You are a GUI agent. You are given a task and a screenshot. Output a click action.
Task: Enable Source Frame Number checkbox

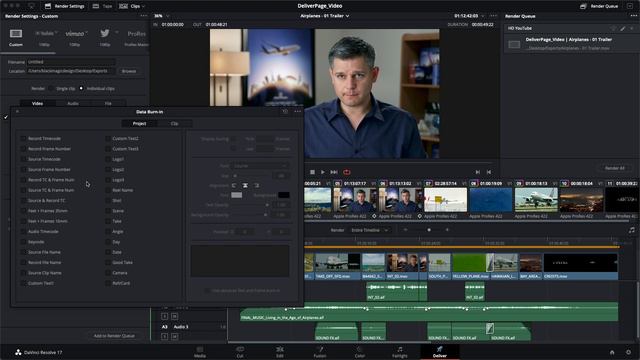tap(23, 169)
